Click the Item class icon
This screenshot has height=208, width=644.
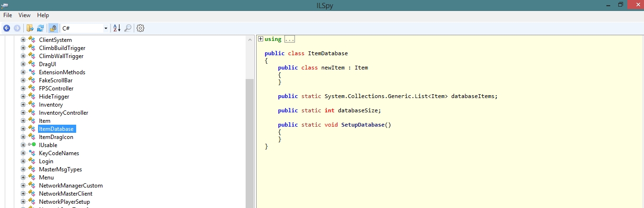pyautogui.click(x=32, y=121)
